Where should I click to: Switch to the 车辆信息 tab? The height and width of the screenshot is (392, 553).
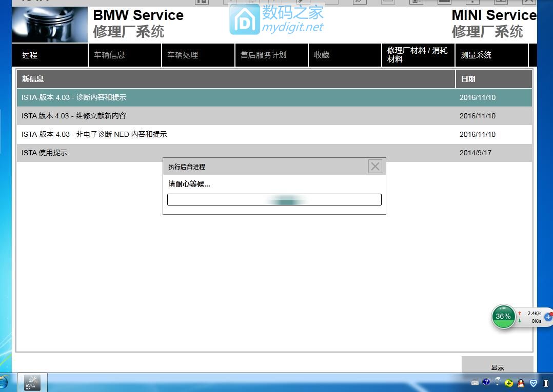[x=124, y=55]
